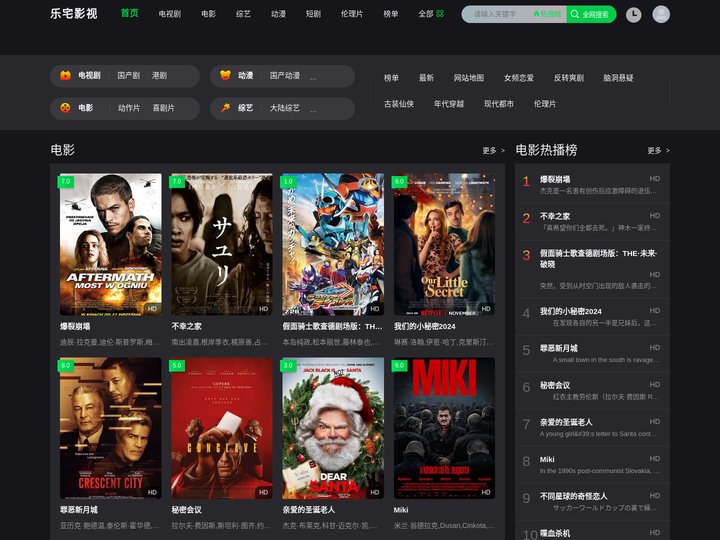Select the 伦理片 top navigation tab

pos(352,14)
